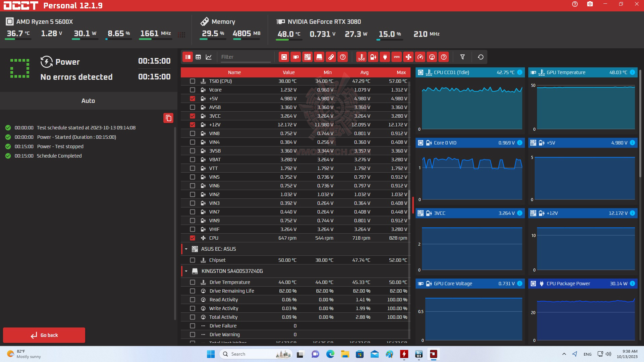Screen dimensions: 644x362
Task: Select the table-only view mode
Action: [x=198, y=57]
